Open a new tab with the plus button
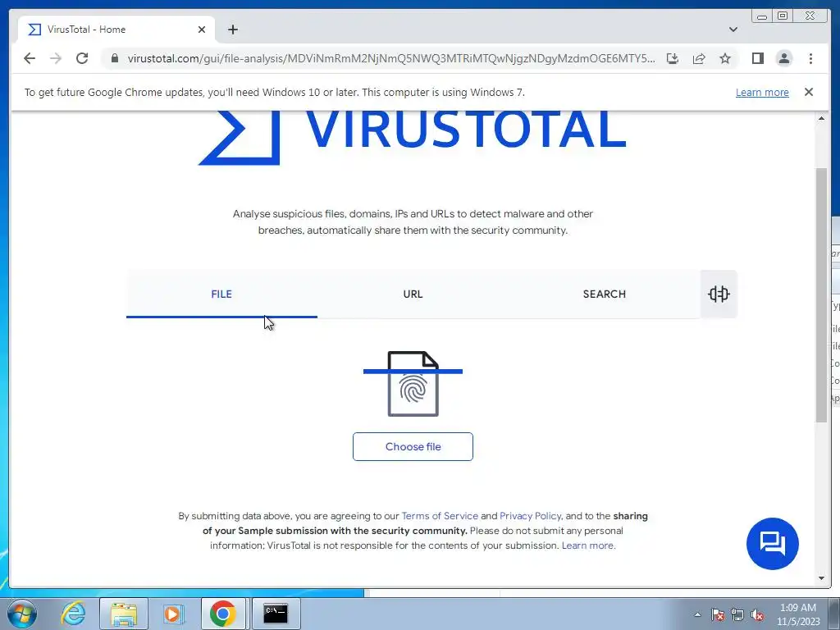Viewport: 840px width, 630px height. click(x=232, y=30)
